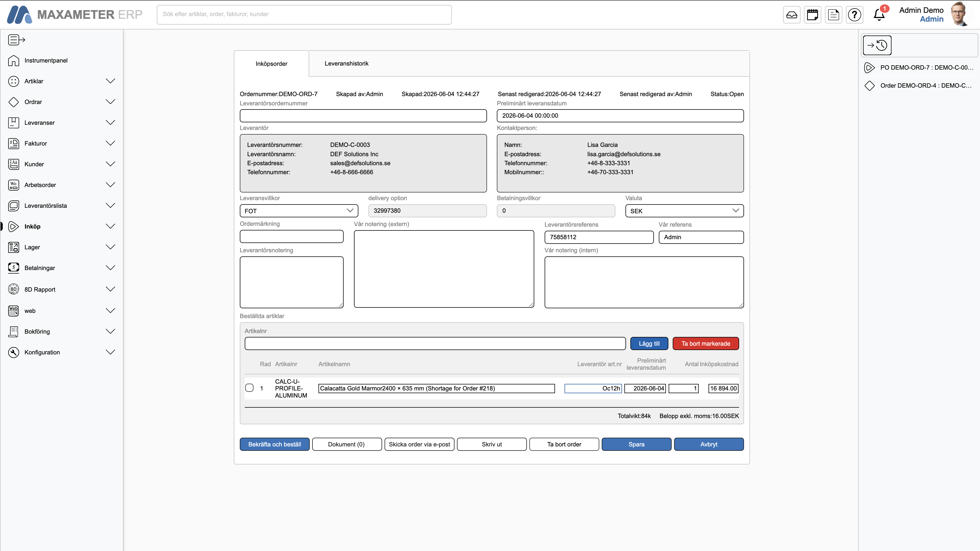Image resolution: width=980 pixels, height=551 pixels.
Task: Expand the Lager submenu chevron
Action: (x=110, y=247)
